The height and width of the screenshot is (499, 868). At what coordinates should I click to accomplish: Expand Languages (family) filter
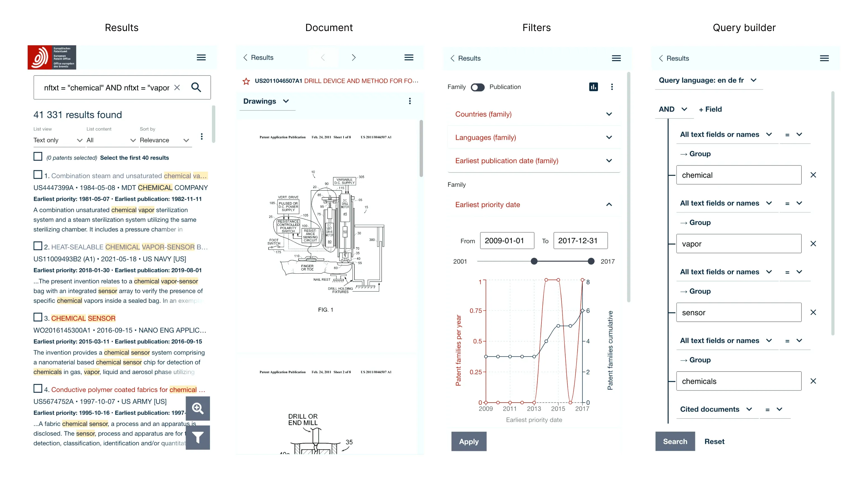(x=534, y=138)
